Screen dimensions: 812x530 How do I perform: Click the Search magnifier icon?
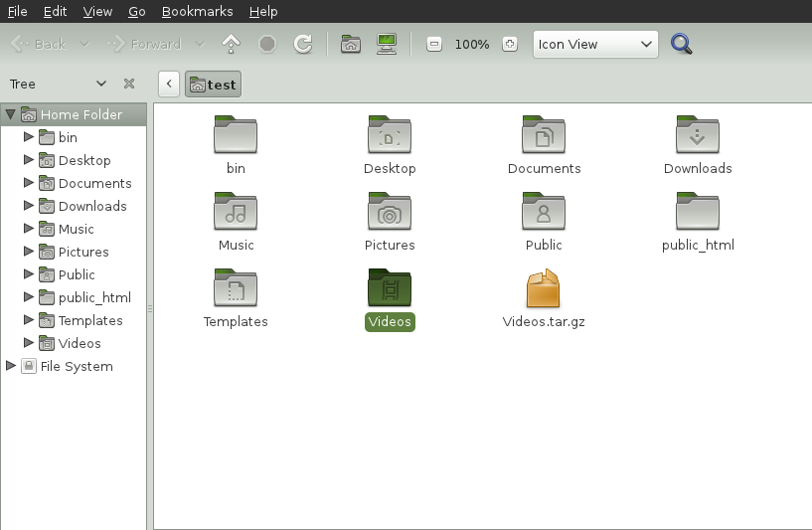[x=681, y=44]
